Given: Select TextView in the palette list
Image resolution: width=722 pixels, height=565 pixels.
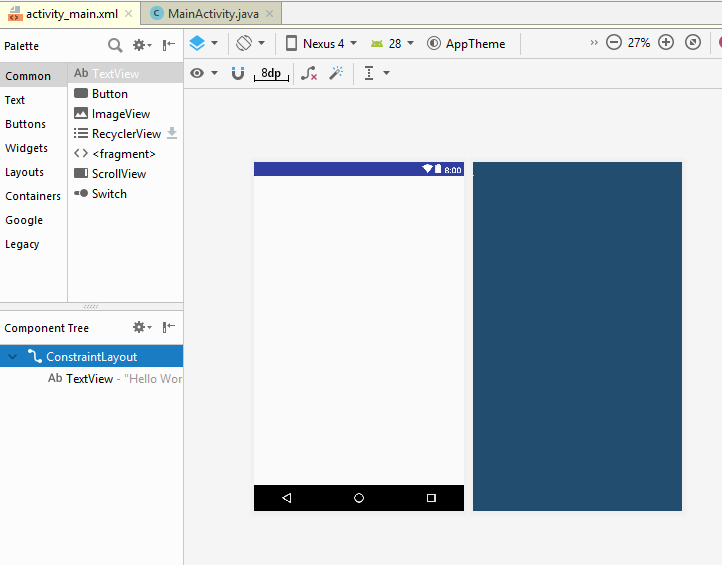Looking at the screenshot, I should pyautogui.click(x=125, y=73).
